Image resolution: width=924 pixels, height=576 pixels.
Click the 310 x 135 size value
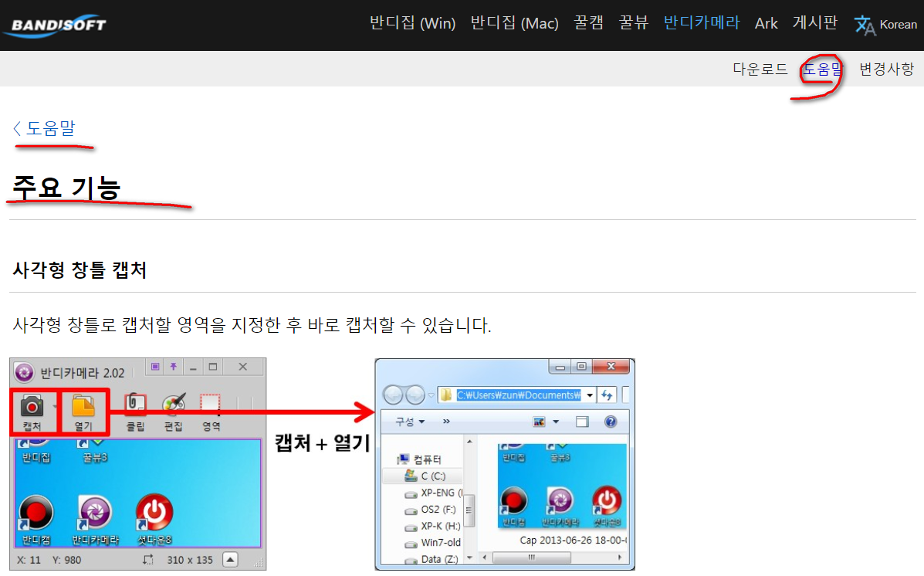click(190, 560)
